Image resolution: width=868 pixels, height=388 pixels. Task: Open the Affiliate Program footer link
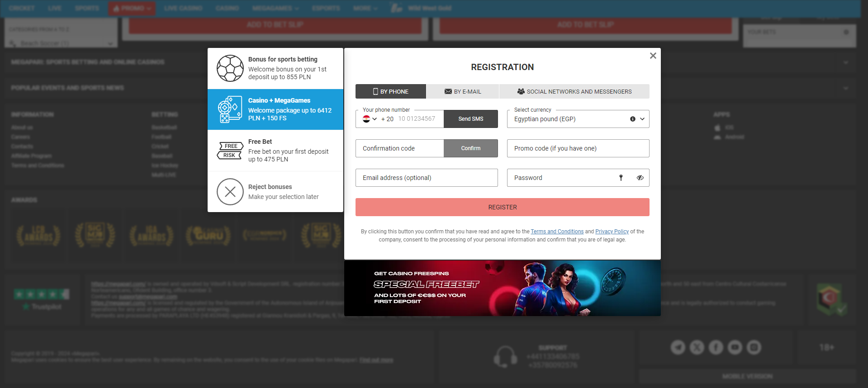coord(32,156)
